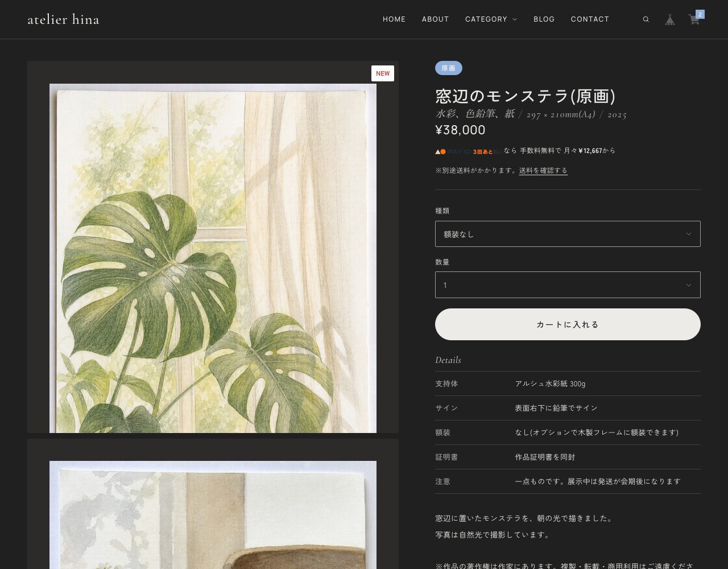Click the text アルシュ水彩紙 300g
The width and height of the screenshot is (728, 569).
550,384
